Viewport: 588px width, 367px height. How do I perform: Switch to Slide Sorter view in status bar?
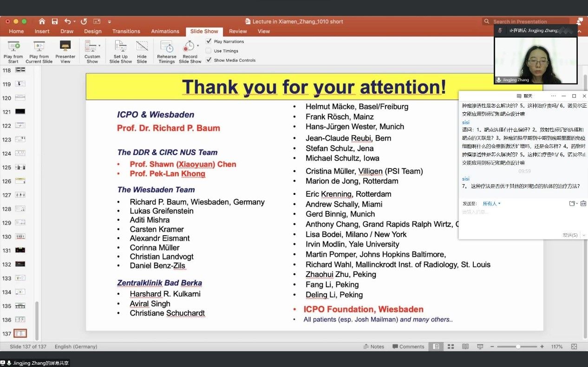451,347
